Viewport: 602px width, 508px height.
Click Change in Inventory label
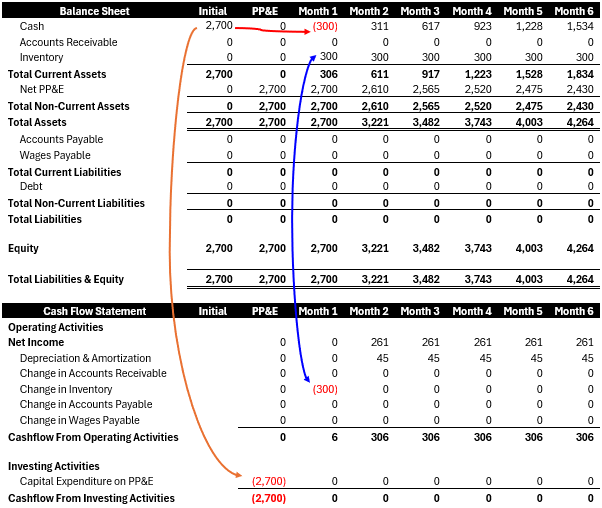point(66,389)
